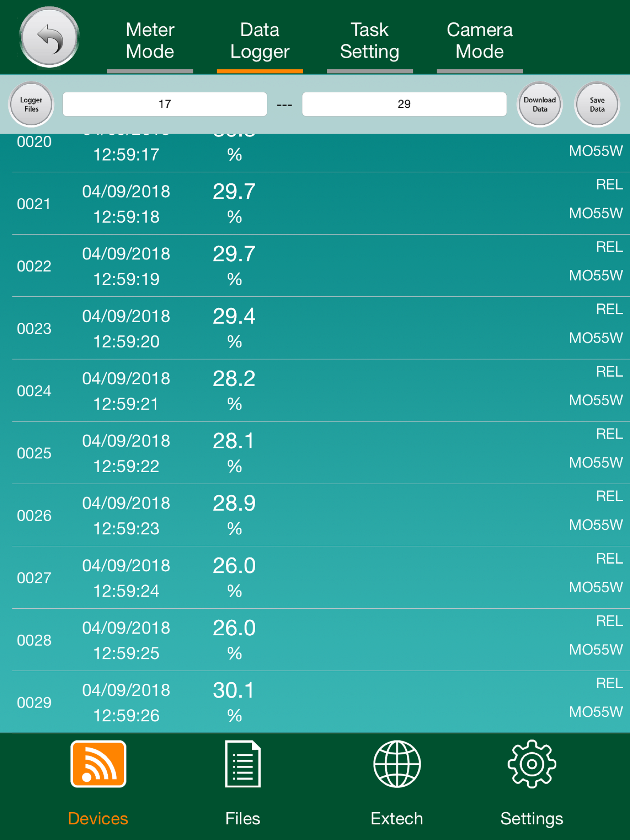Open the Camera Mode tab

[x=480, y=41]
